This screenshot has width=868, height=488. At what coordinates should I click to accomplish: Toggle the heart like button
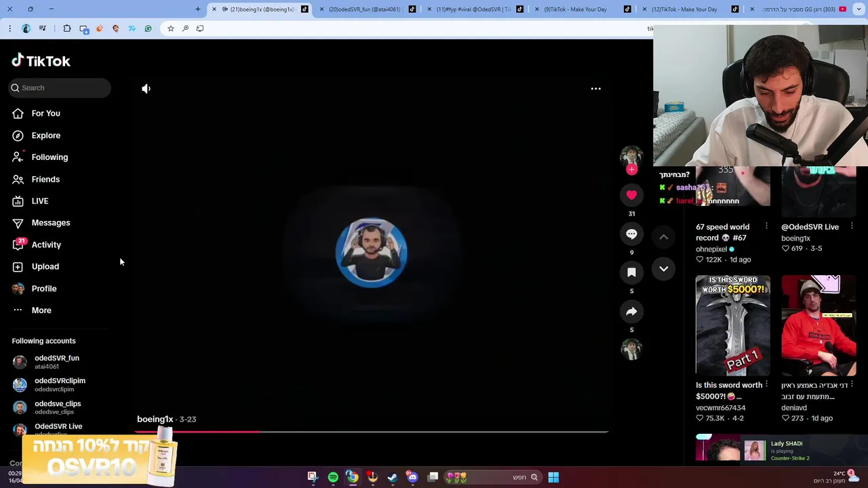631,195
